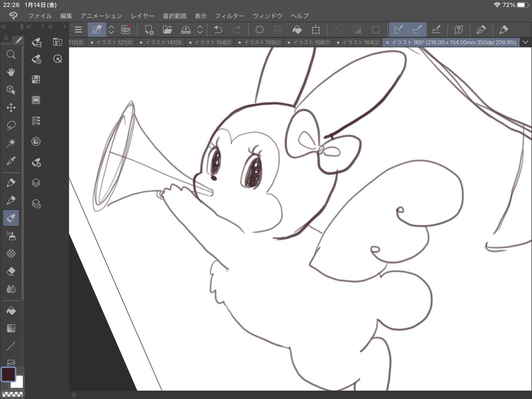Expand the bottom-left double chevron bar
The width and height of the screenshot is (532, 399).
click(x=74, y=395)
